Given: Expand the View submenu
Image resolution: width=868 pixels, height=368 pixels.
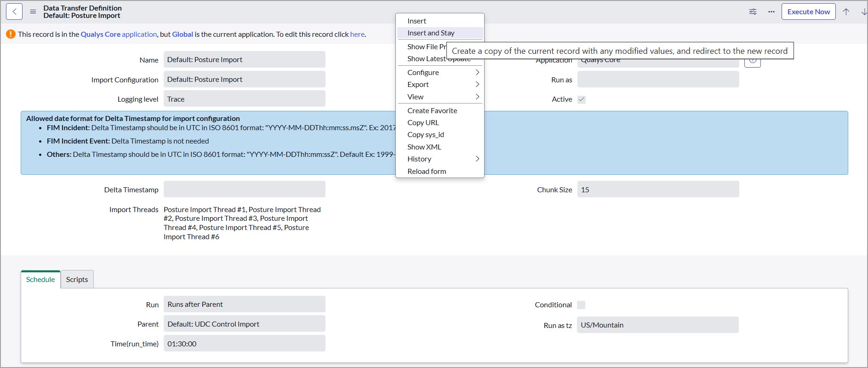Looking at the screenshot, I should 440,97.
